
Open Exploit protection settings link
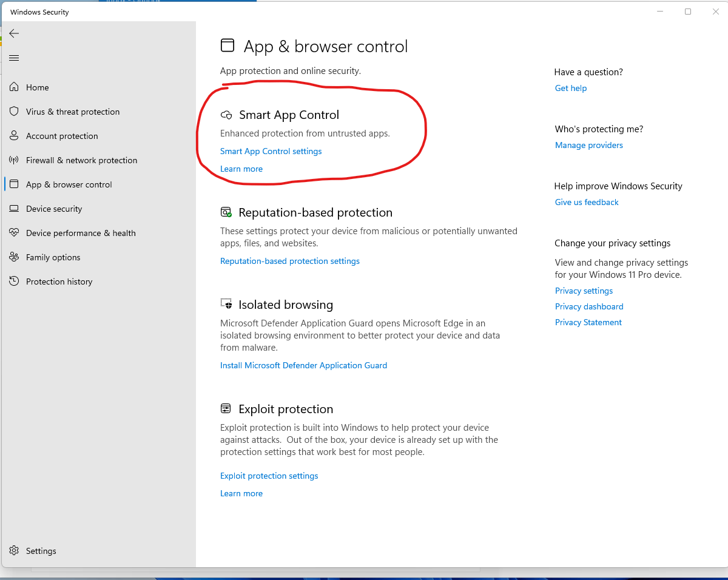269,476
